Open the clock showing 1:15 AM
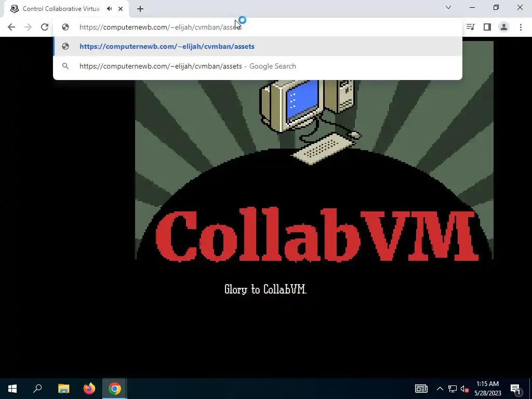532x399 pixels. coord(487,389)
